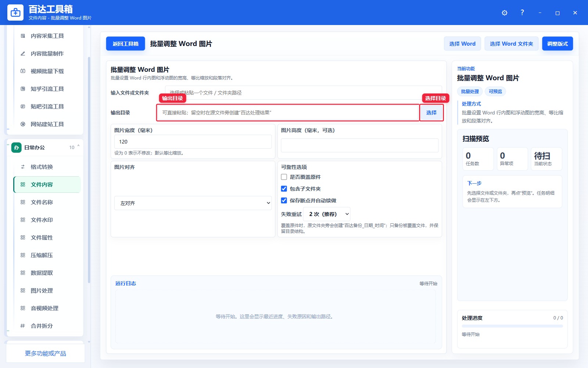Click the pencil icon beside 内容批量制作

pyautogui.click(x=23, y=53)
